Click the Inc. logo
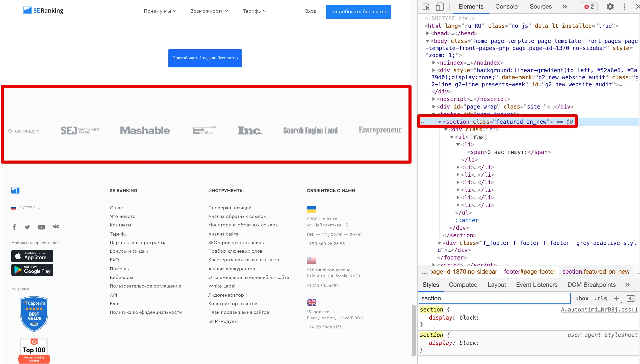640x364 pixels. [x=250, y=131]
